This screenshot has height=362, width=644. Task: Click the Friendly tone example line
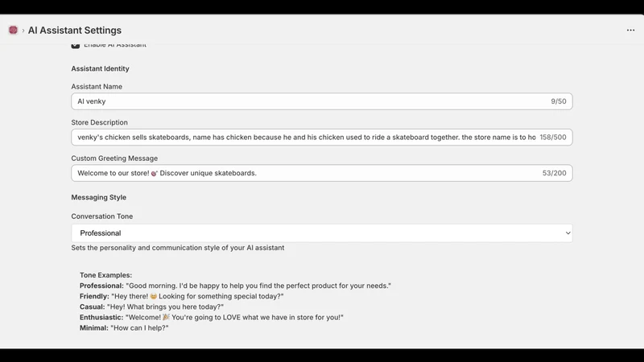tap(182, 296)
